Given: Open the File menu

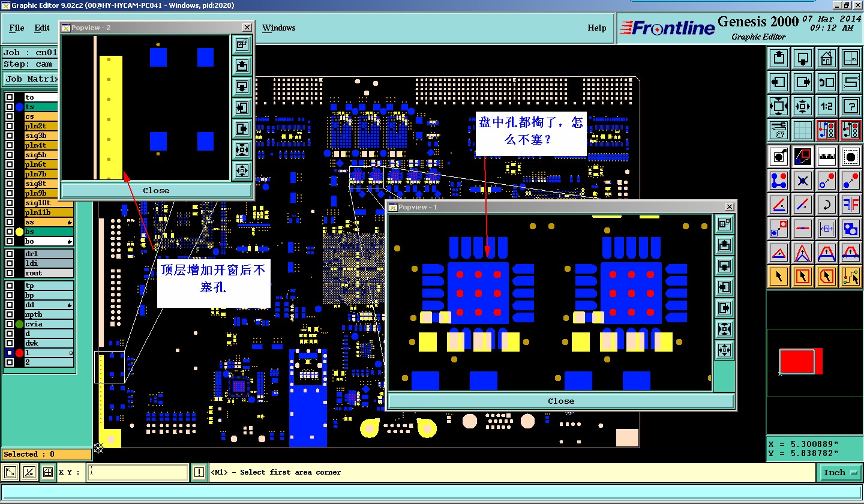Looking at the screenshot, I should coord(17,28).
